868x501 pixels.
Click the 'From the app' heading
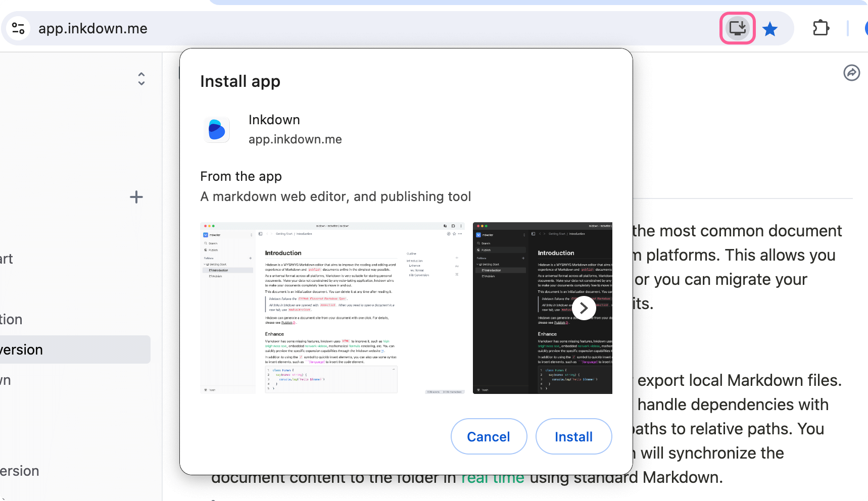tap(241, 176)
